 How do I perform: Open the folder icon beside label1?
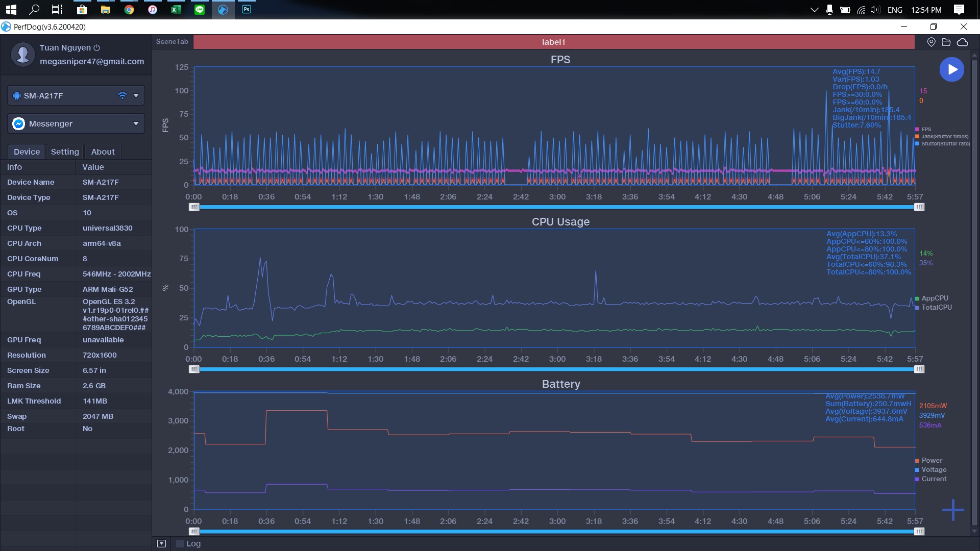pyautogui.click(x=946, y=42)
